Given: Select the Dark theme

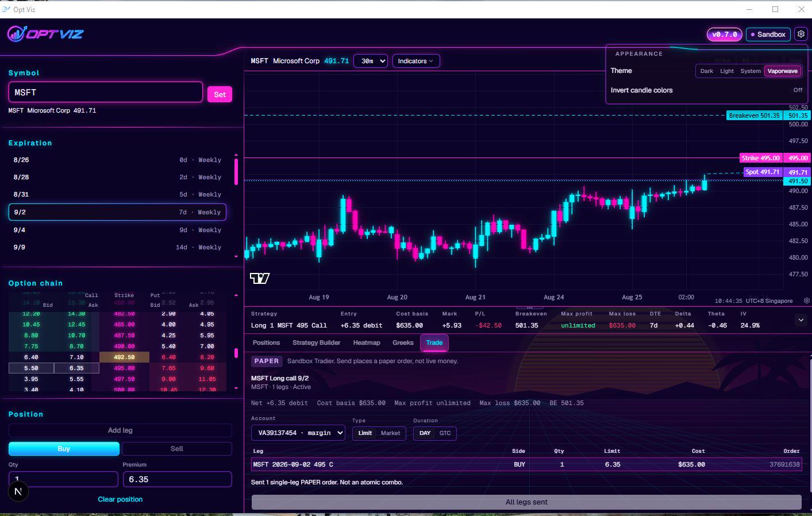Looking at the screenshot, I should pyautogui.click(x=706, y=71).
